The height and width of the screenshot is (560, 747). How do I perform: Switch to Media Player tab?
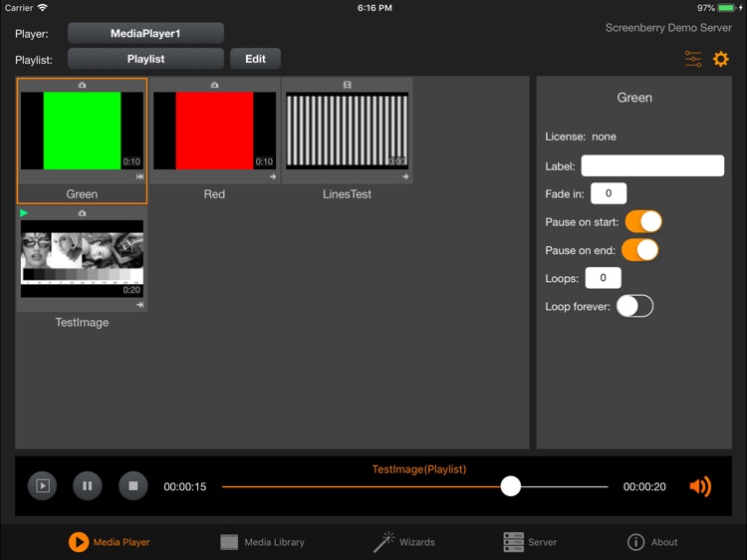tap(110, 542)
